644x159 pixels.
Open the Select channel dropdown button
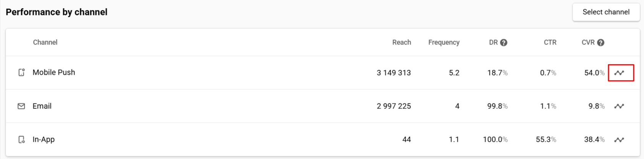(606, 12)
